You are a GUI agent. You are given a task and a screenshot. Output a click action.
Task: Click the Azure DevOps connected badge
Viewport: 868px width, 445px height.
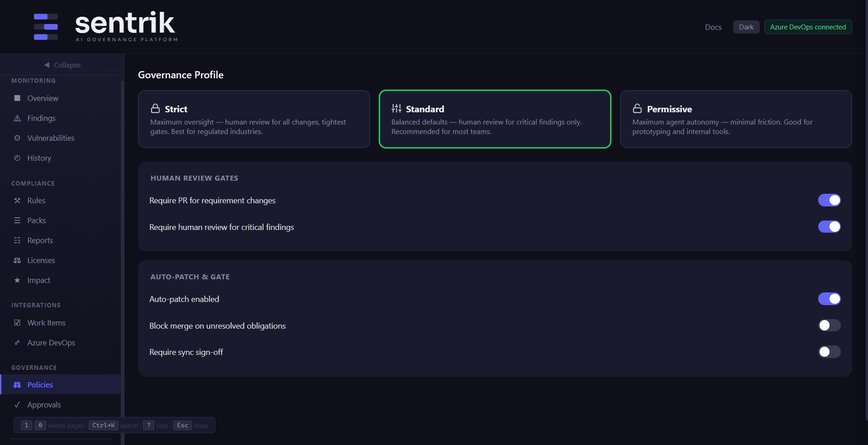[x=808, y=27]
